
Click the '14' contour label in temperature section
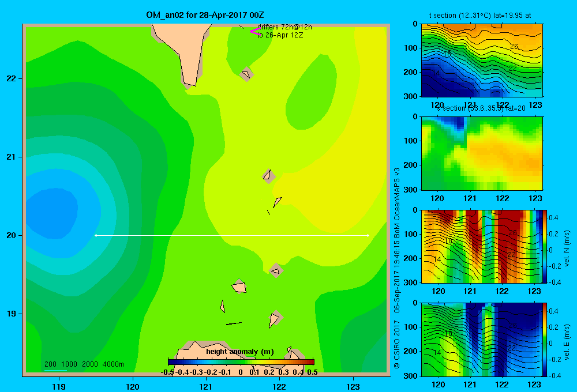[436, 73]
